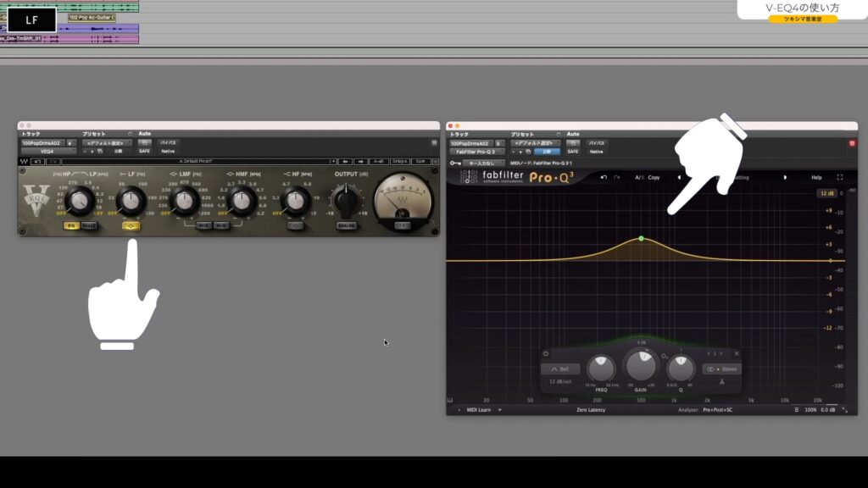Viewport: 868px width, 488px height.
Task: Expand the VEQ4 Default Preset list arrow
Action: point(333,162)
